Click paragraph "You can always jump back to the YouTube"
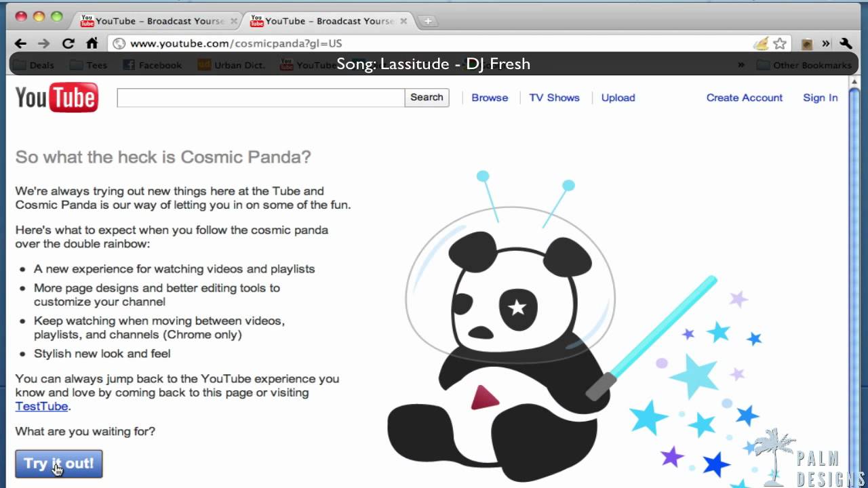 [177, 392]
